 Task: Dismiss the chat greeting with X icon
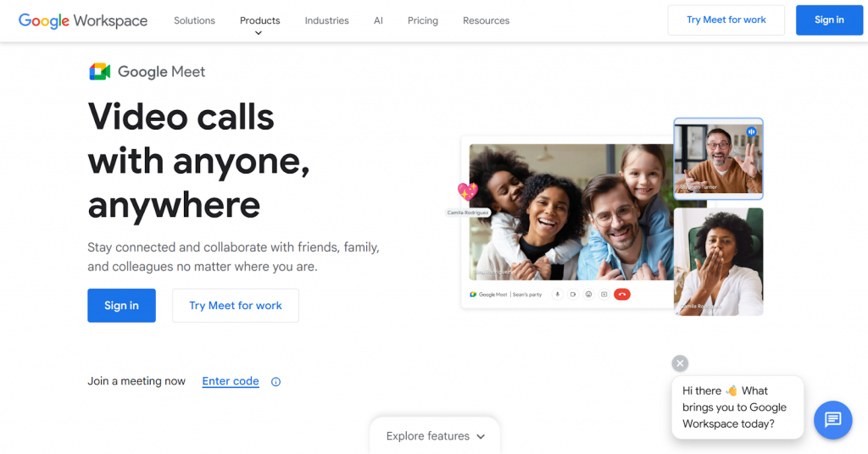[x=680, y=363]
